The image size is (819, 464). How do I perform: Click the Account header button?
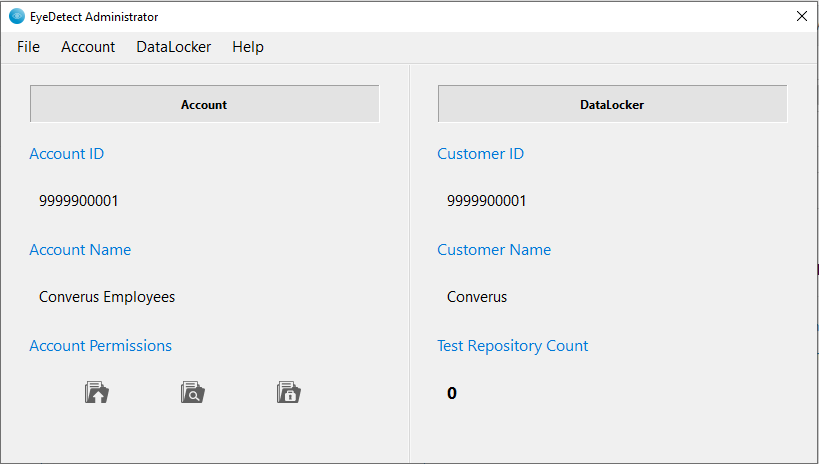point(204,104)
